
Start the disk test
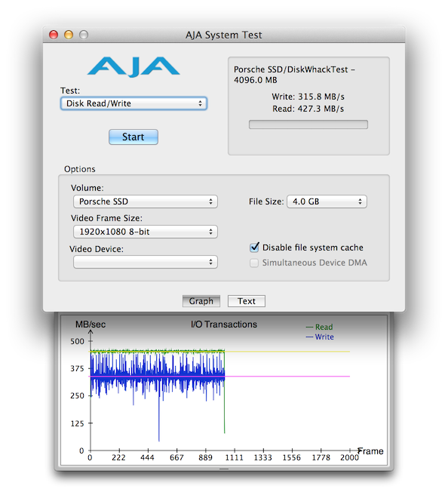pyautogui.click(x=133, y=137)
